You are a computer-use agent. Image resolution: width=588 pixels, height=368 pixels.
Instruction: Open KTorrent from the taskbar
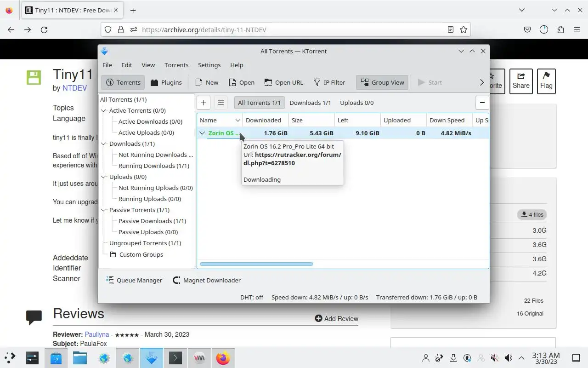152,358
